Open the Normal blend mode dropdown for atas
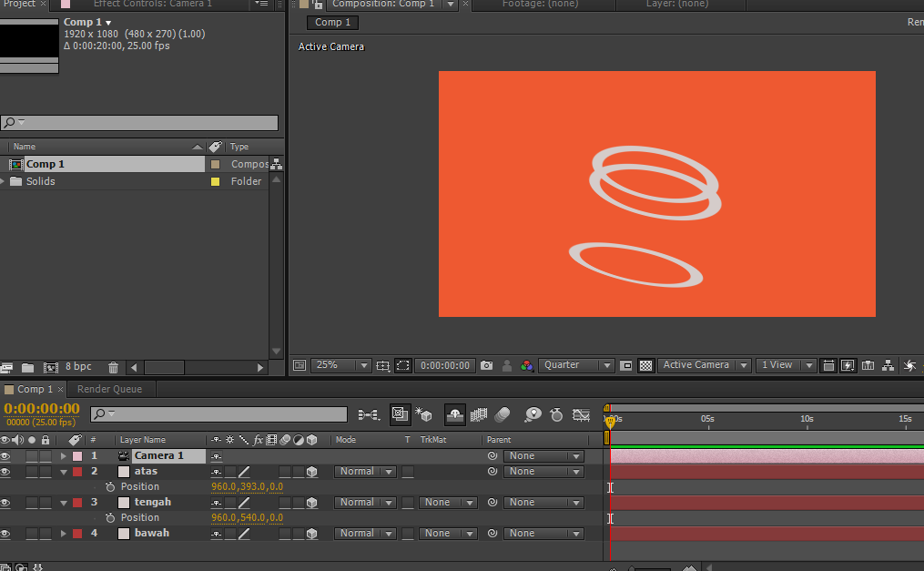The width and height of the screenshot is (924, 571). click(364, 472)
